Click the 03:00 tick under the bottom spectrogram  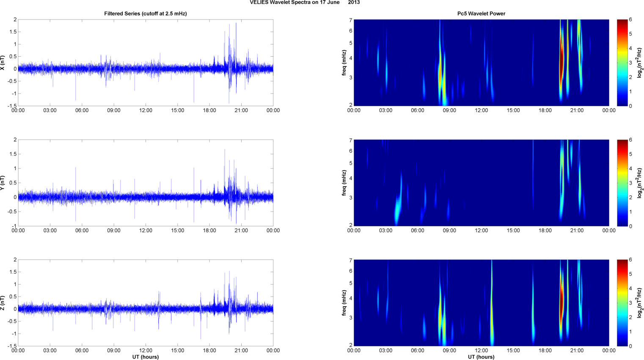point(385,350)
